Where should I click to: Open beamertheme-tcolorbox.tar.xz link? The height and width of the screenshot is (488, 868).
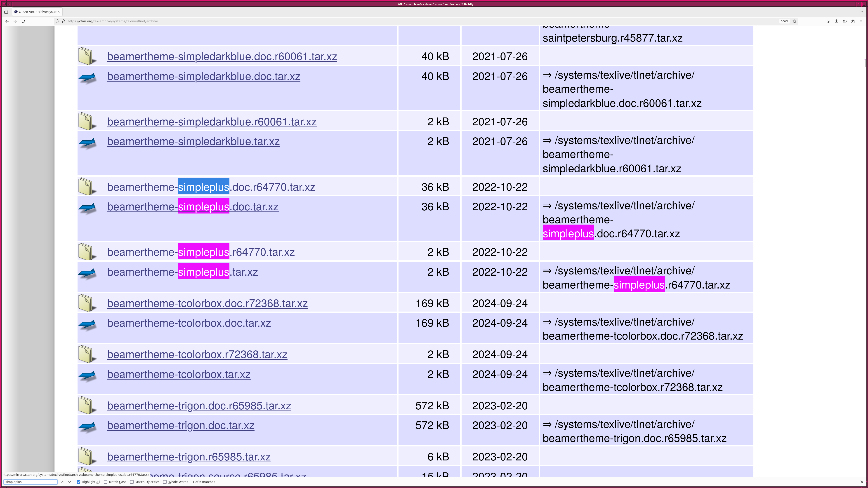coord(179,375)
